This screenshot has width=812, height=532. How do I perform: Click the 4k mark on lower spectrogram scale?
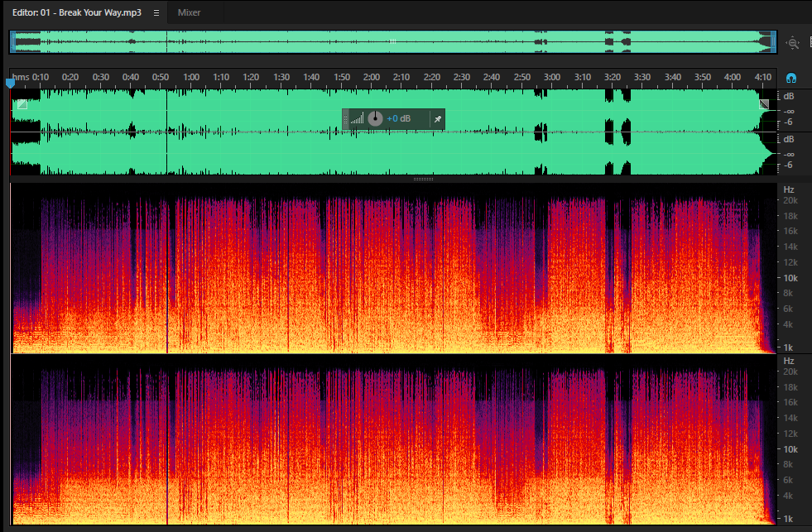pyautogui.click(x=788, y=496)
